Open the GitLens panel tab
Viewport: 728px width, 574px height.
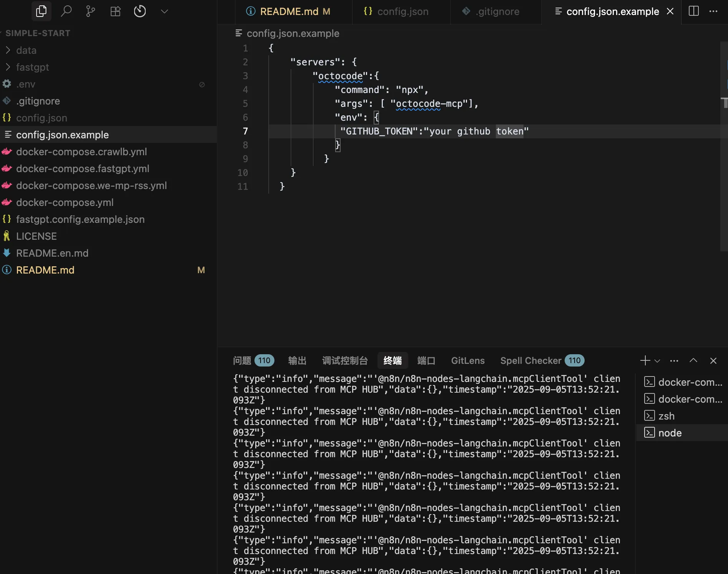pos(468,360)
